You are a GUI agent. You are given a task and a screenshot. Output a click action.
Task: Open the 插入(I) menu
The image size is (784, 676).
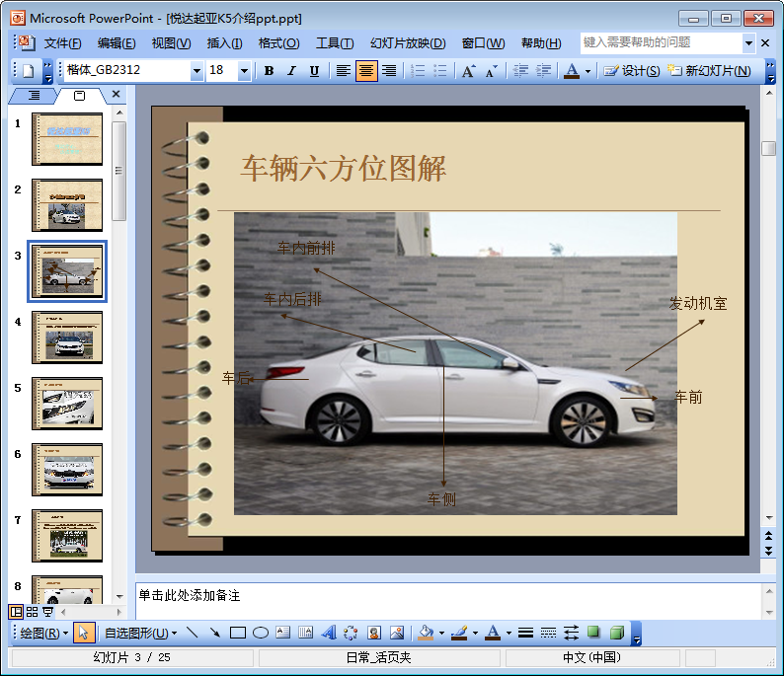[224, 43]
